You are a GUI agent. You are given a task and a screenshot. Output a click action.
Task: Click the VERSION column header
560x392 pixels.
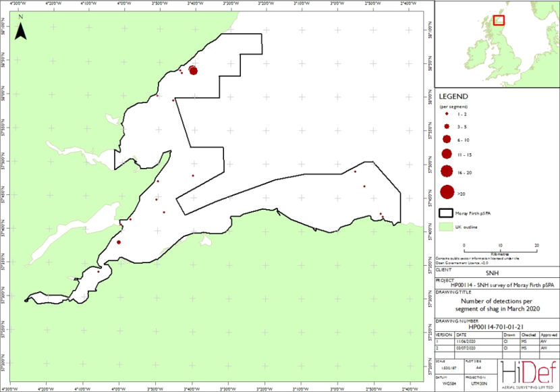[444, 335]
